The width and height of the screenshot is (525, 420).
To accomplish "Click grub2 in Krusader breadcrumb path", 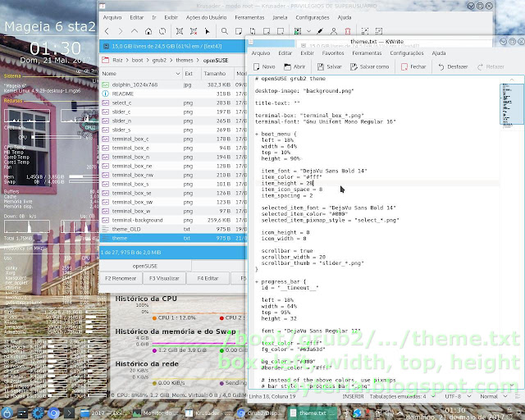I will pos(159,60).
